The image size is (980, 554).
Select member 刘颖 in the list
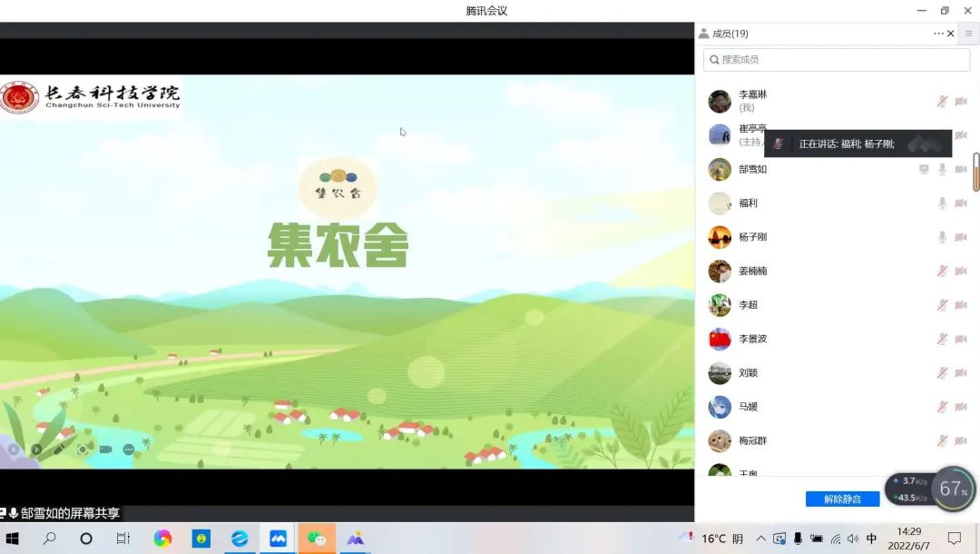point(748,373)
